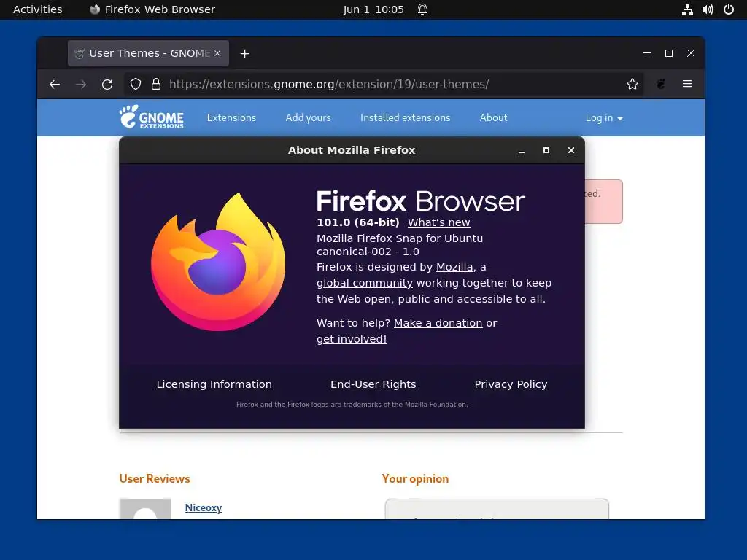Open the tracking protection shield icon
747x560 pixels.
coord(136,85)
